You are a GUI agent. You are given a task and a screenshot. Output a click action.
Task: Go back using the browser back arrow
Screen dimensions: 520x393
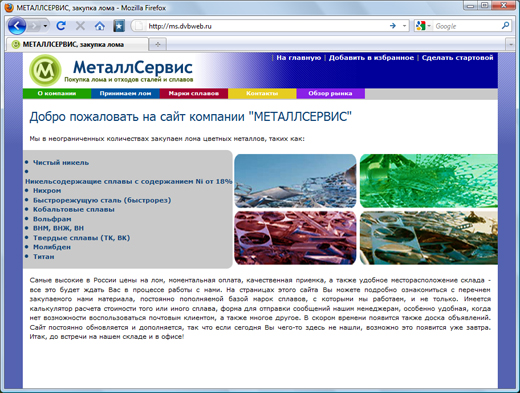pos(16,26)
